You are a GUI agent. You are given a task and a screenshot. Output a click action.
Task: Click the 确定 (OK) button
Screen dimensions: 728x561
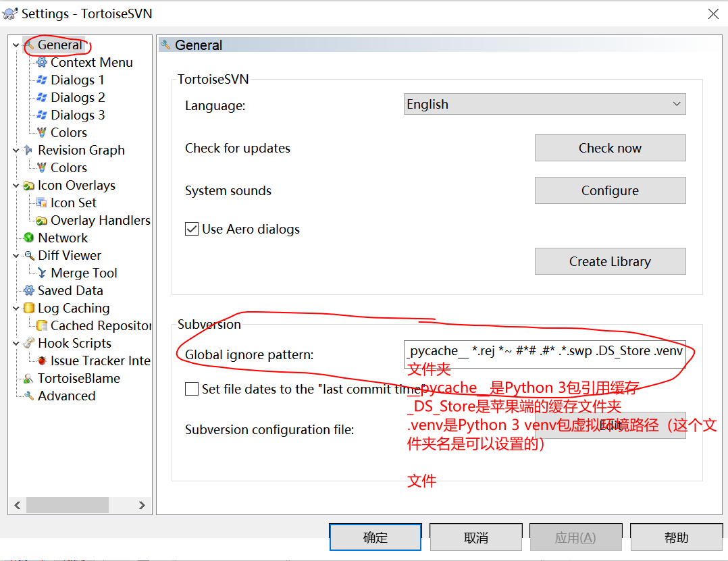(x=375, y=537)
